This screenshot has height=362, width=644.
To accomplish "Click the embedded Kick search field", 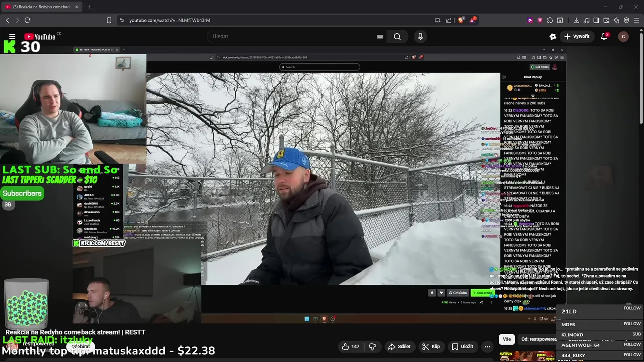I will click(319, 67).
